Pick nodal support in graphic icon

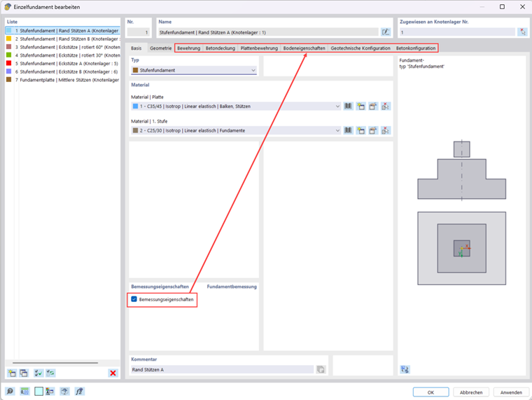click(x=522, y=32)
